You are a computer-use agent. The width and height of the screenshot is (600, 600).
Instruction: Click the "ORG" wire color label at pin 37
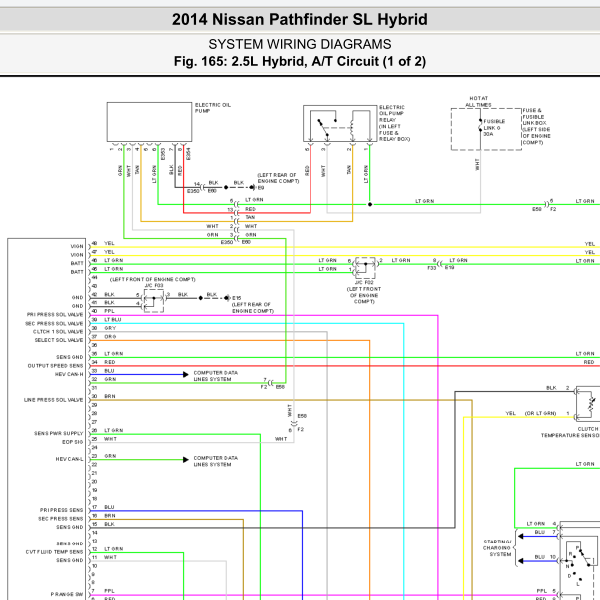[x=110, y=337]
